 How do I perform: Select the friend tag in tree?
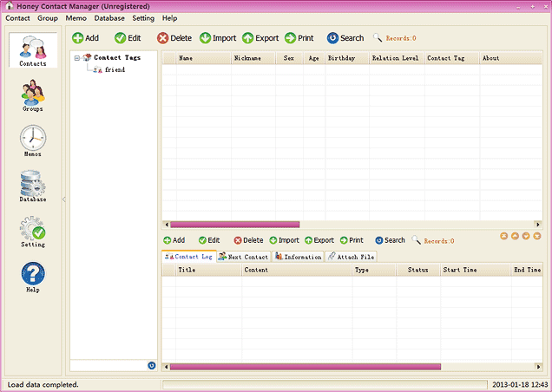click(x=115, y=69)
